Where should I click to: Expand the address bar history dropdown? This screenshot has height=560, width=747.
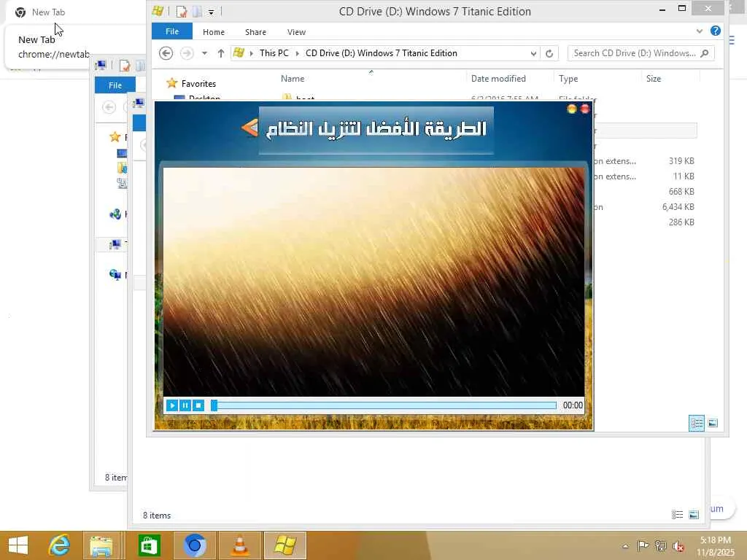[x=533, y=53]
